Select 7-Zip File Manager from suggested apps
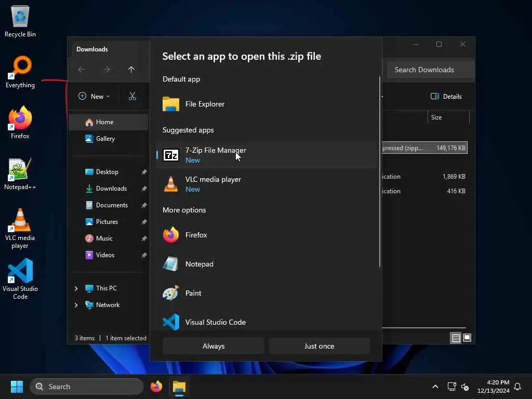Image resolution: width=532 pixels, height=399 pixels. [267, 155]
